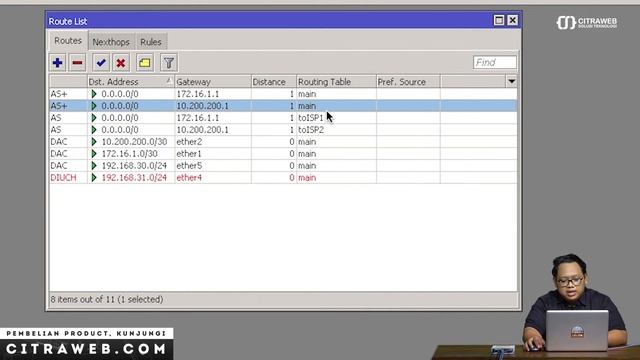Switch to Nexthops tab
640x360 pixels.
pos(111,42)
